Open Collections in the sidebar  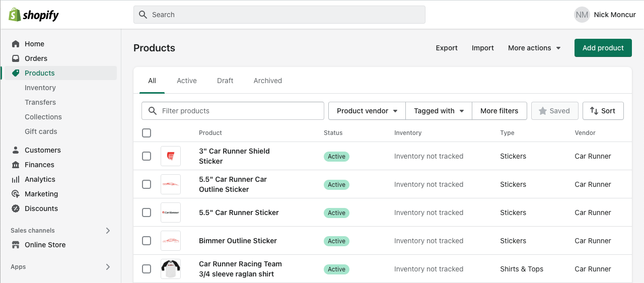pos(43,117)
